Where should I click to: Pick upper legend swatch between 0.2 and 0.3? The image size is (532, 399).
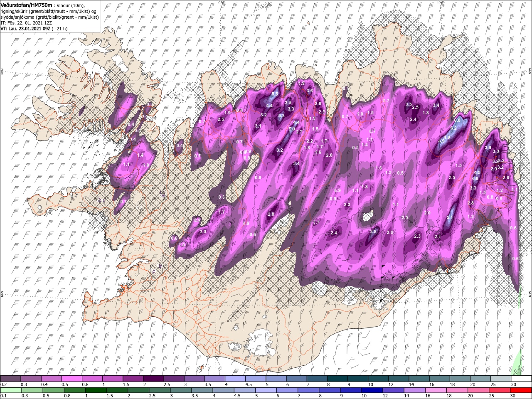pos(11,378)
